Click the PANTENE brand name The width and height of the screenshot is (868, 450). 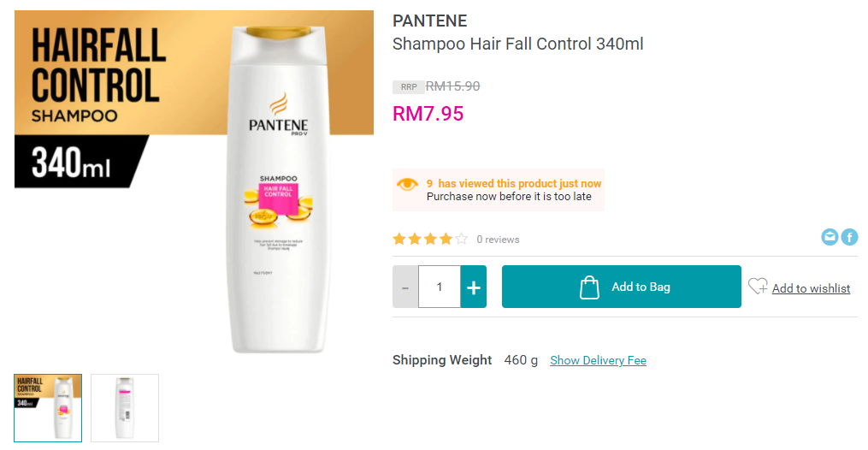click(429, 21)
